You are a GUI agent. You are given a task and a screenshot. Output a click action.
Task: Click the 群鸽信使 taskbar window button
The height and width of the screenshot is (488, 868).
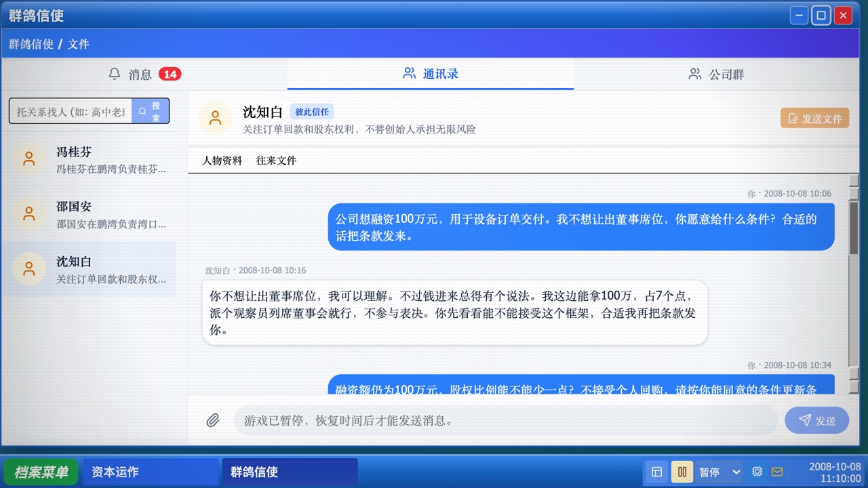tap(290, 472)
